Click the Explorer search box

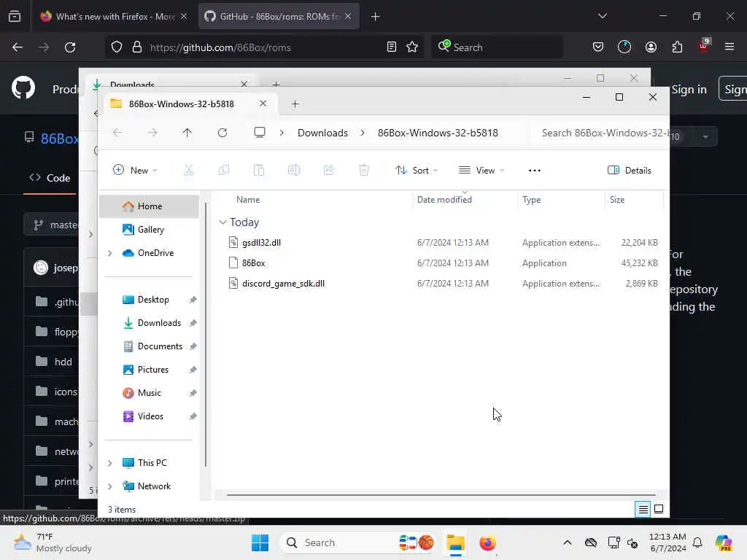click(601, 133)
